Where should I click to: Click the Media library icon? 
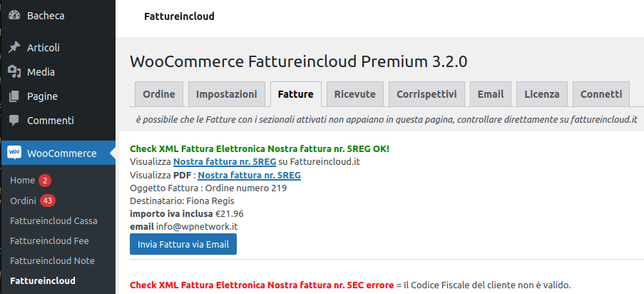tap(14, 72)
